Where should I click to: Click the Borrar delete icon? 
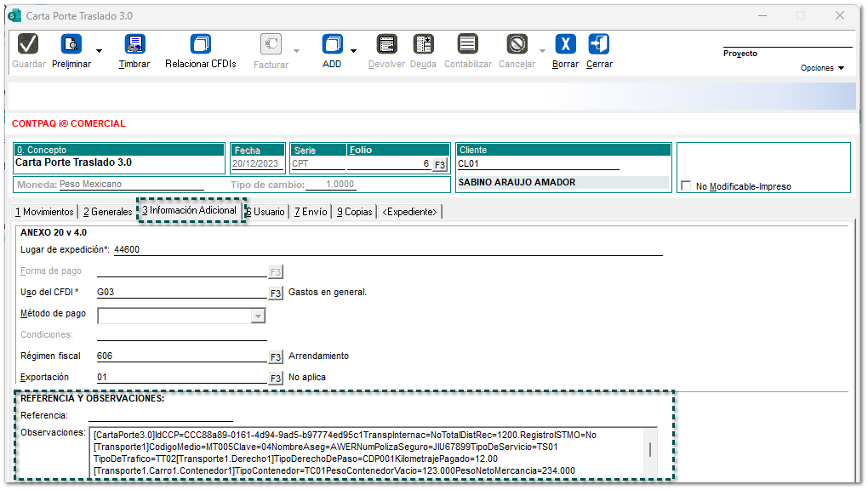(565, 44)
